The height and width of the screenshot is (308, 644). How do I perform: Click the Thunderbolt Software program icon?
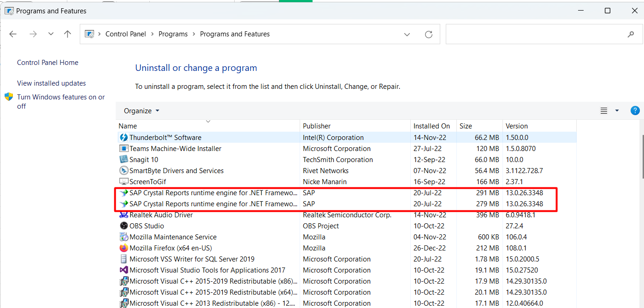click(124, 138)
